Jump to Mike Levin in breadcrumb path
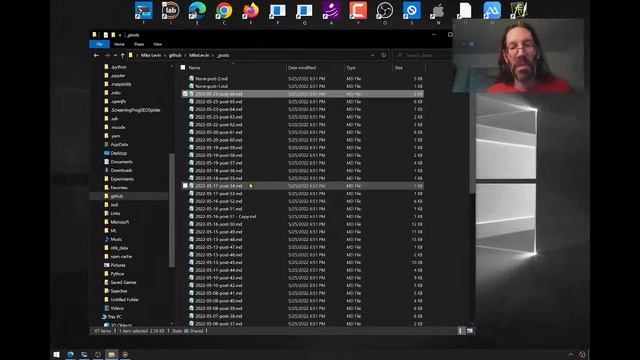Image resolution: width=640 pixels, height=360 pixels. pyautogui.click(x=151, y=55)
